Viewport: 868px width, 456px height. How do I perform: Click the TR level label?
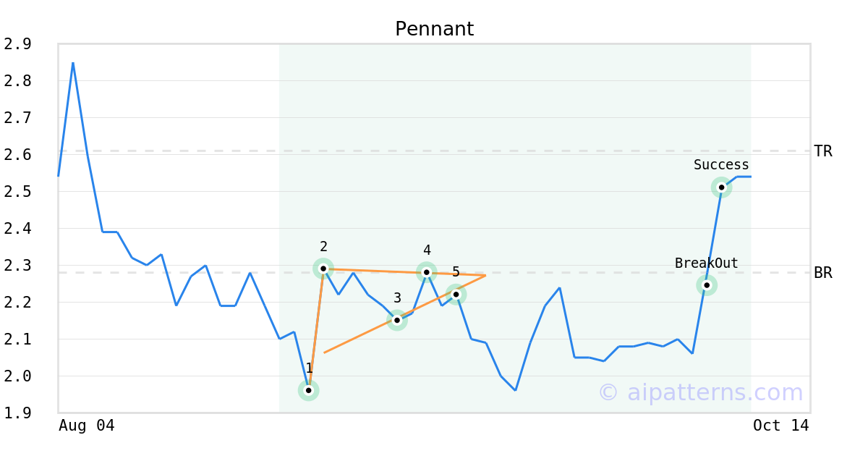823,151
